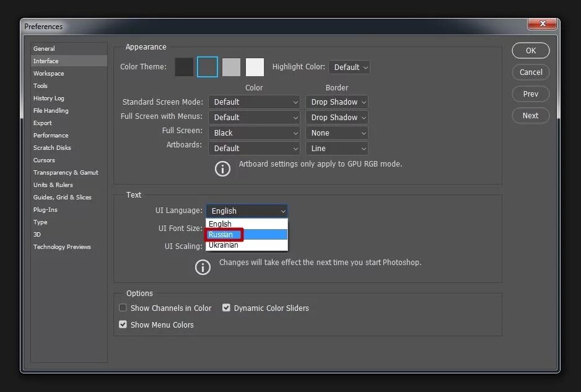
Task: Choose English in the language list
Action: [x=247, y=224]
